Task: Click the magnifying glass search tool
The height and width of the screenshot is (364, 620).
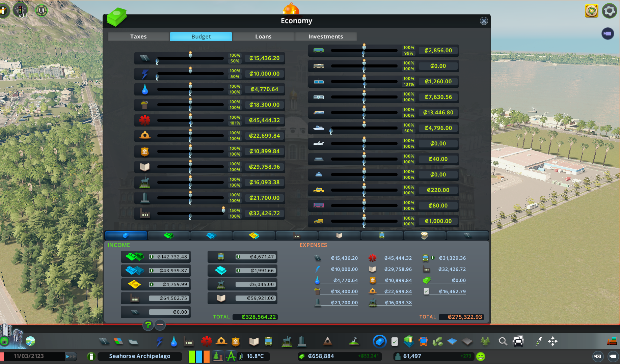Action: (x=503, y=342)
